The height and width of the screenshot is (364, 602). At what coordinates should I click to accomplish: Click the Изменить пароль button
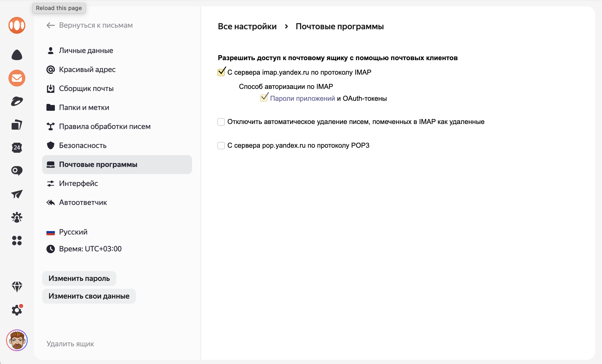79,278
